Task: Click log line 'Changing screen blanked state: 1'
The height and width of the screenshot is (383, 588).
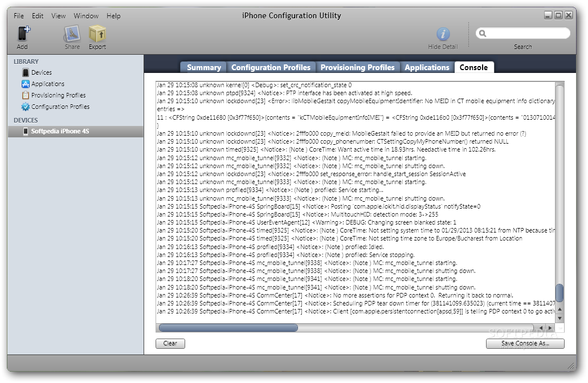Action: (x=307, y=222)
